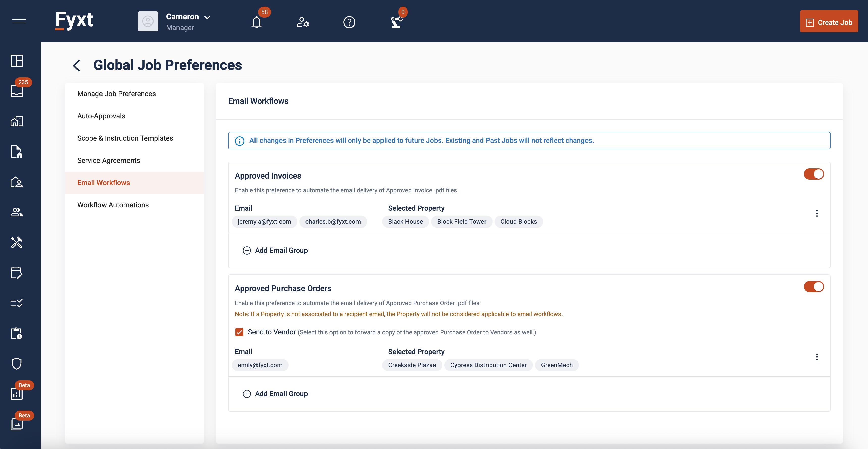Screen dimensions: 868x449
Task: Click the Creekside Plazaa property chip
Action: [412, 365]
